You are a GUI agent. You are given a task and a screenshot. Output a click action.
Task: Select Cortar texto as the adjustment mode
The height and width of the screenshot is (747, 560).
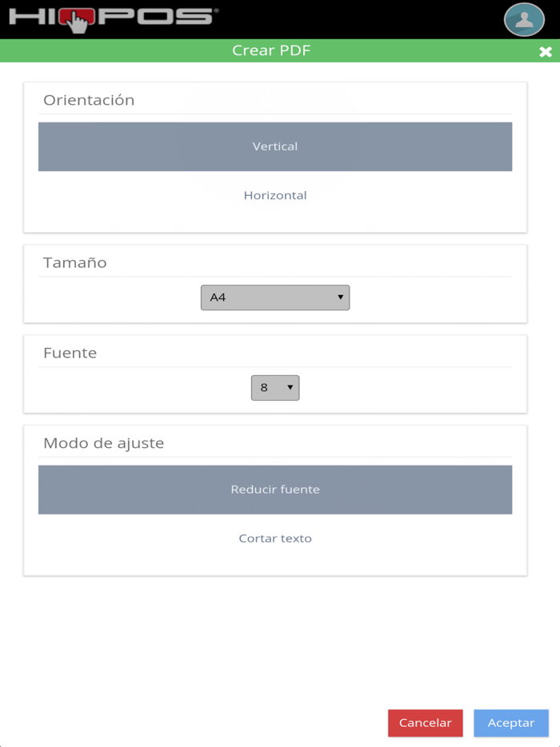click(275, 537)
